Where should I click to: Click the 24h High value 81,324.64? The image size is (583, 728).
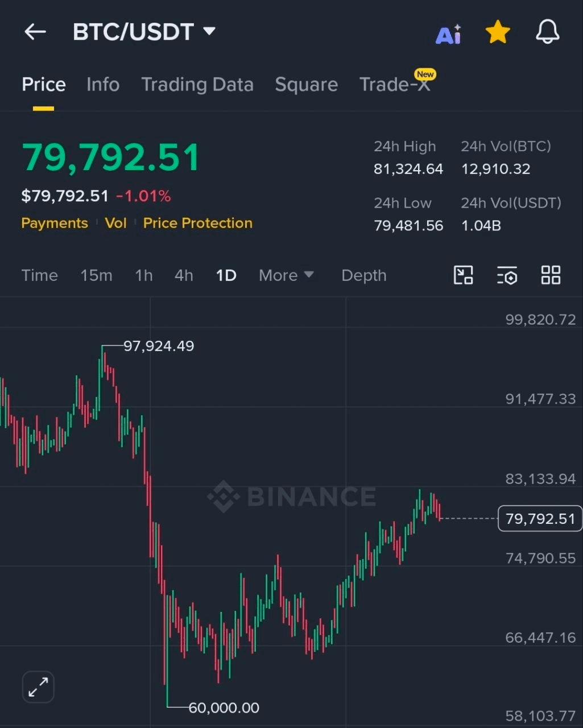pos(408,169)
